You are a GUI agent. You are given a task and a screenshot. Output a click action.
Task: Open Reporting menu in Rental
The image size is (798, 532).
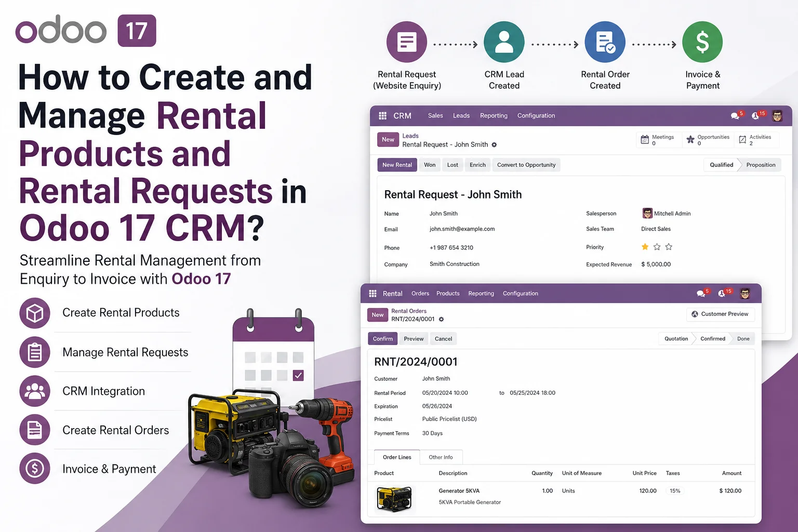click(x=481, y=294)
